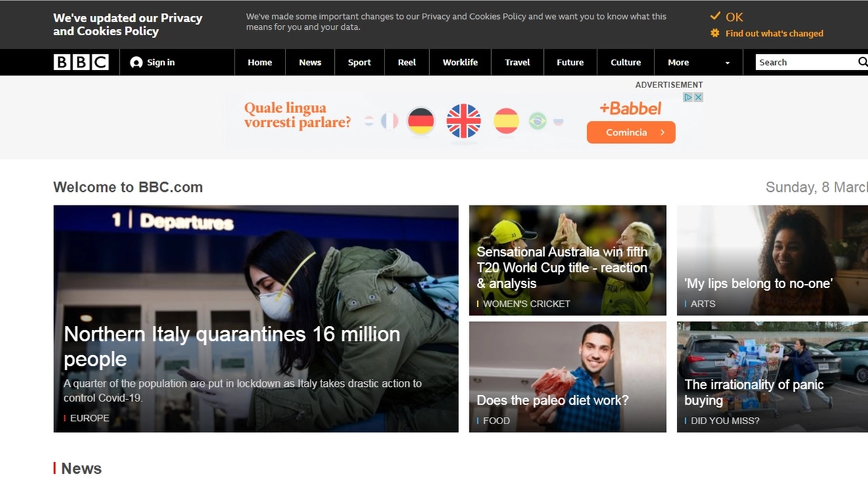
Task: Open the Reel navigation item
Action: [x=407, y=62]
